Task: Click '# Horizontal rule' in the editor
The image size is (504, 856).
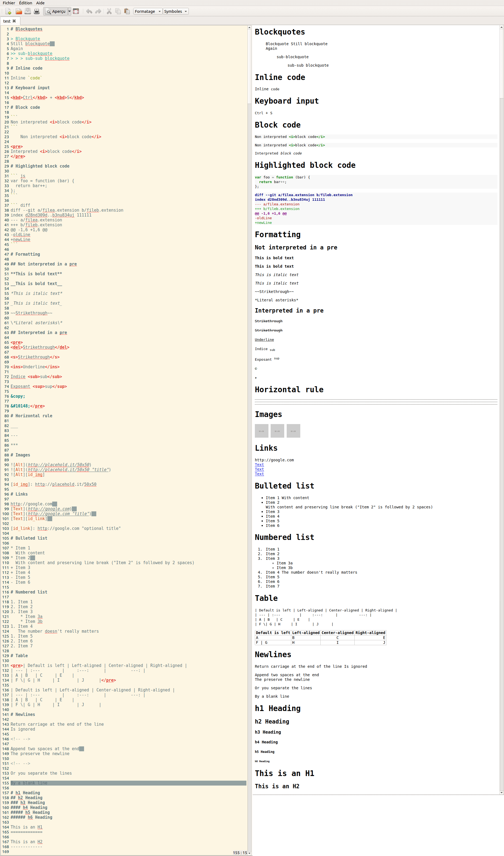Action: coord(31,416)
